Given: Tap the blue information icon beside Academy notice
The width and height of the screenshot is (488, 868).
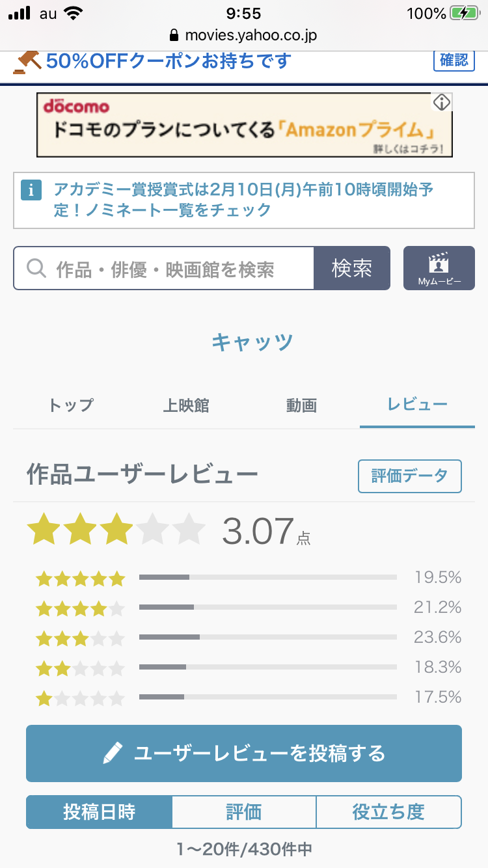Looking at the screenshot, I should click(31, 191).
